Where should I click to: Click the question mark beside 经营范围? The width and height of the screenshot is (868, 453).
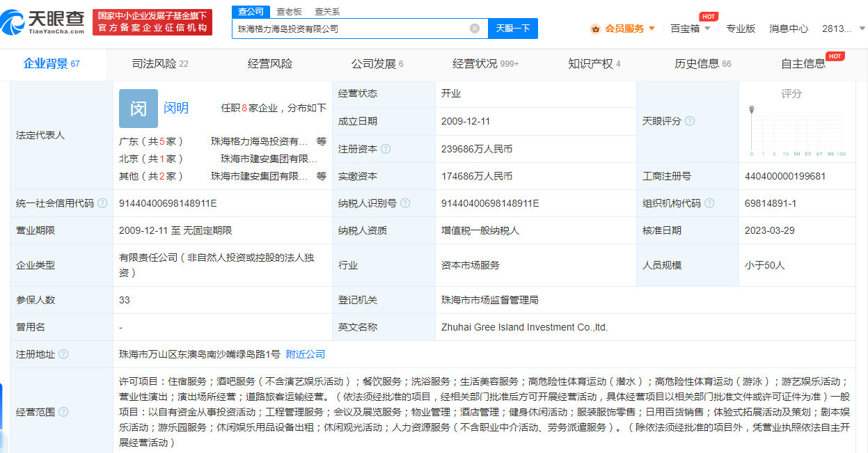click(63, 411)
